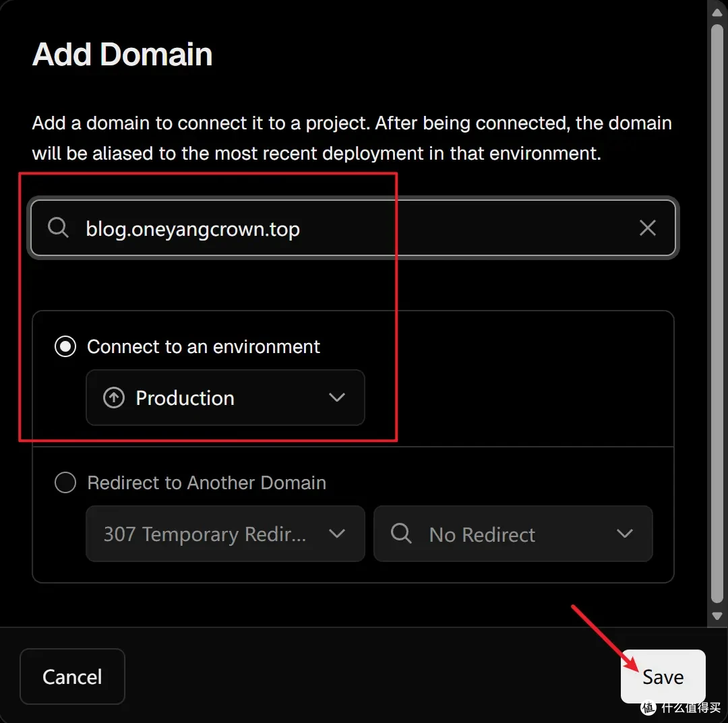Select Redirect to Another Domain radio button
This screenshot has height=723, width=728.
pos(65,482)
